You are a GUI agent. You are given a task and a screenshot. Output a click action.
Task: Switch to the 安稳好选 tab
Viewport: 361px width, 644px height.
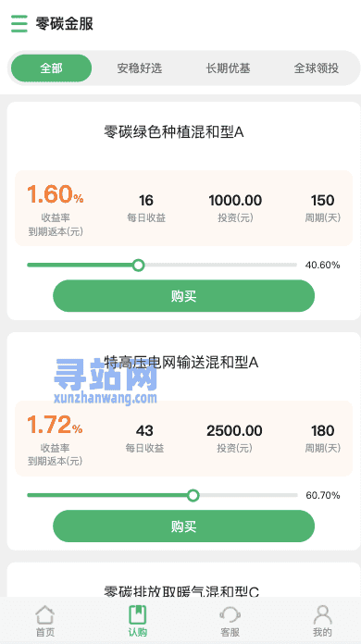tap(140, 68)
